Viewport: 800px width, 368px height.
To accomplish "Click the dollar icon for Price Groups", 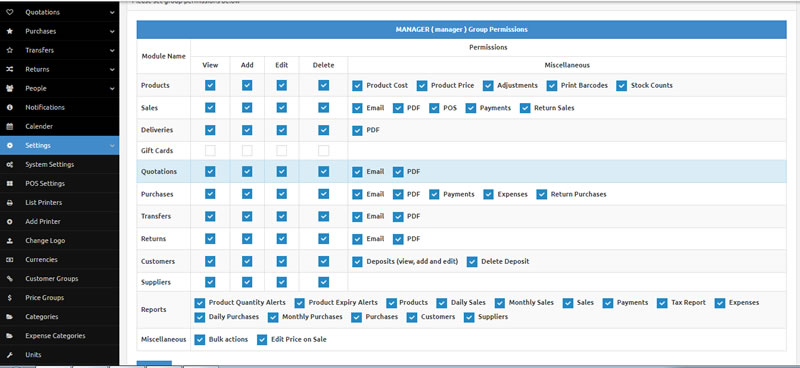I will click(x=10, y=298).
